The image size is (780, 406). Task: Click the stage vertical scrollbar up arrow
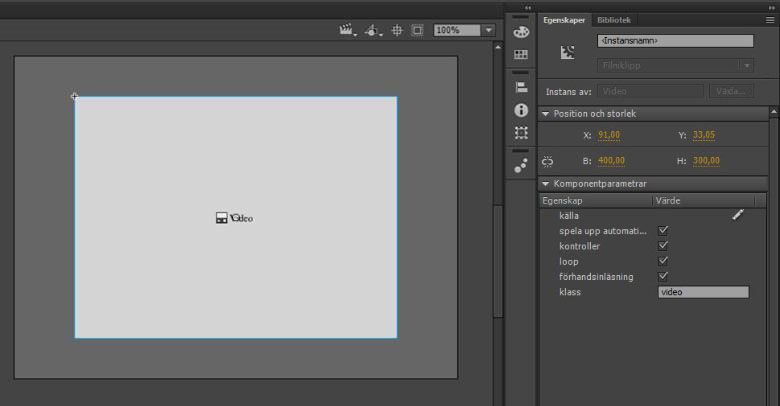[498, 47]
